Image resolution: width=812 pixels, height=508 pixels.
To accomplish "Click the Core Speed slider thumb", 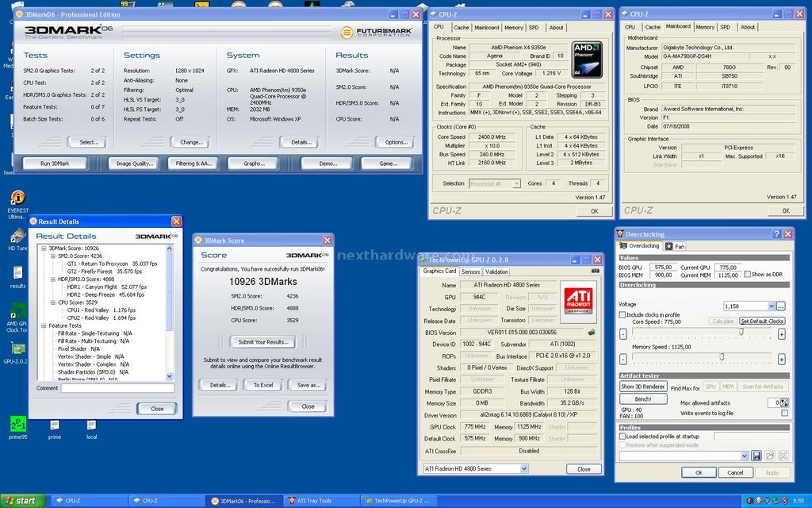I will tap(741, 332).
